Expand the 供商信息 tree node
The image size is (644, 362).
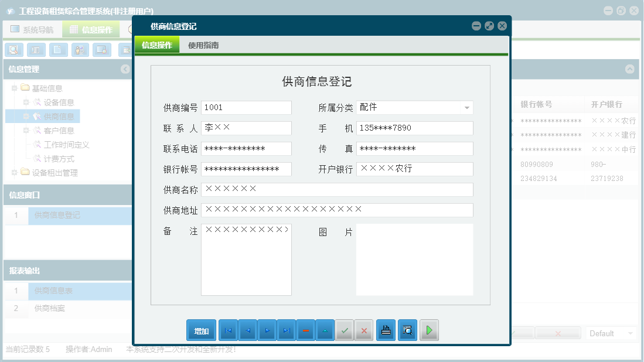click(x=26, y=117)
